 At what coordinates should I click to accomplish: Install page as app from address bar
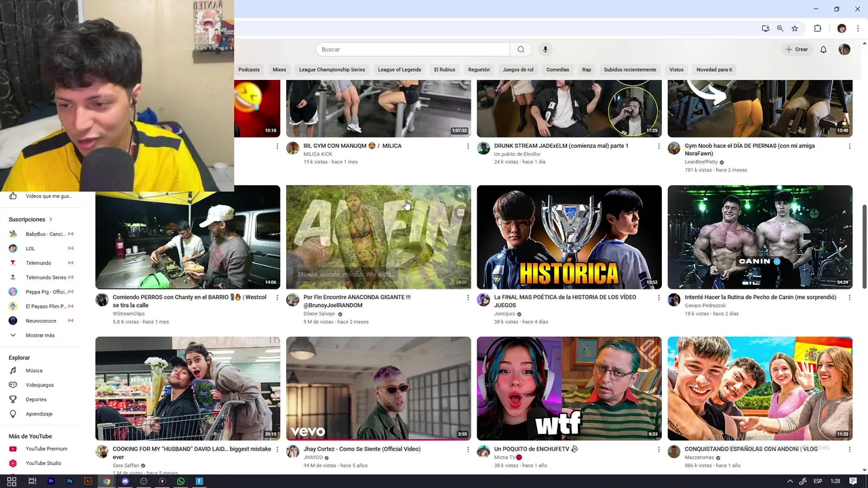point(766,28)
